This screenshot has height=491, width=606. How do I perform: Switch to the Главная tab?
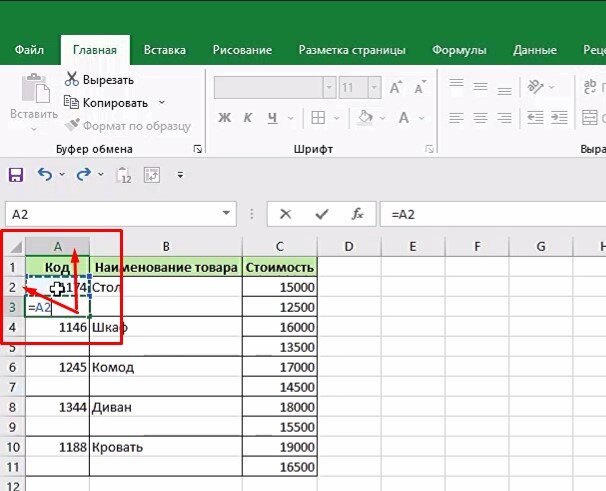pyautogui.click(x=95, y=50)
